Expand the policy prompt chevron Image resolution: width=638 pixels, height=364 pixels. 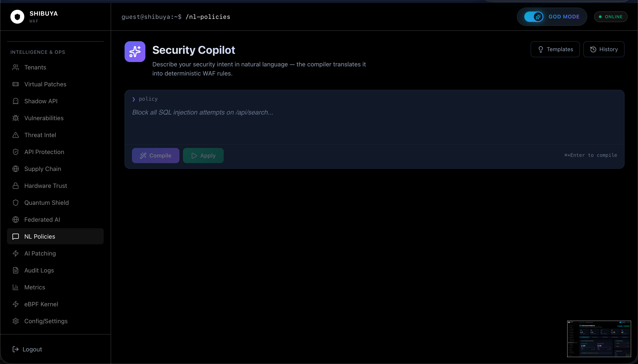[x=133, y=99]
